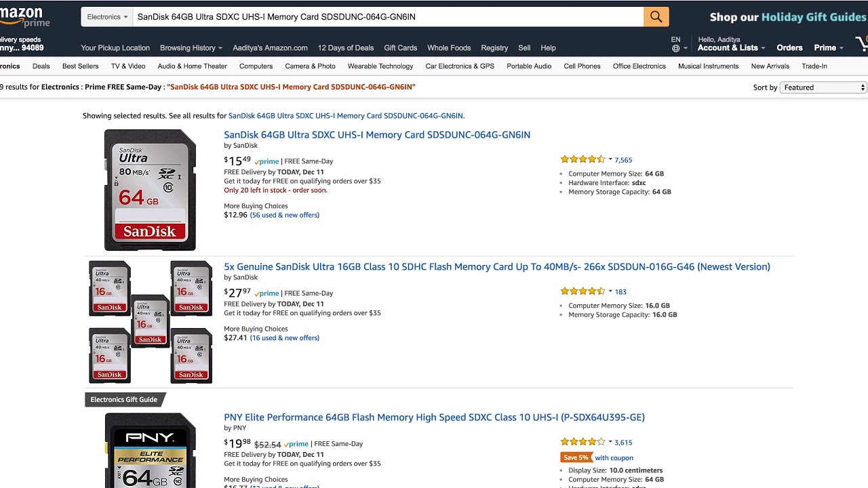Image resolution: width=868 pixels, height=488 pixels.
Task: Click the language globe icon
Action: tap(675, 49)
